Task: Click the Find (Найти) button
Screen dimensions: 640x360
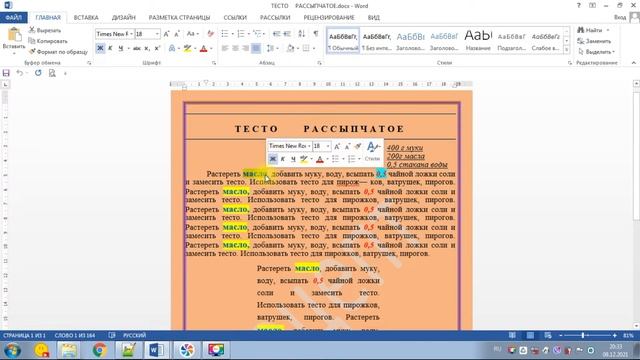Action: point(591,30)
